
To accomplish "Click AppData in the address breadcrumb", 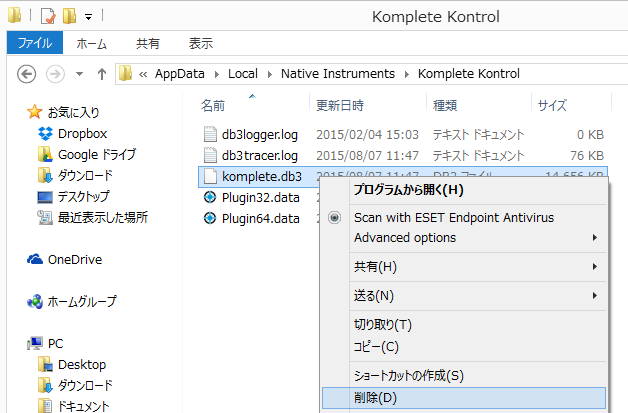I will (x=180, y=74).
